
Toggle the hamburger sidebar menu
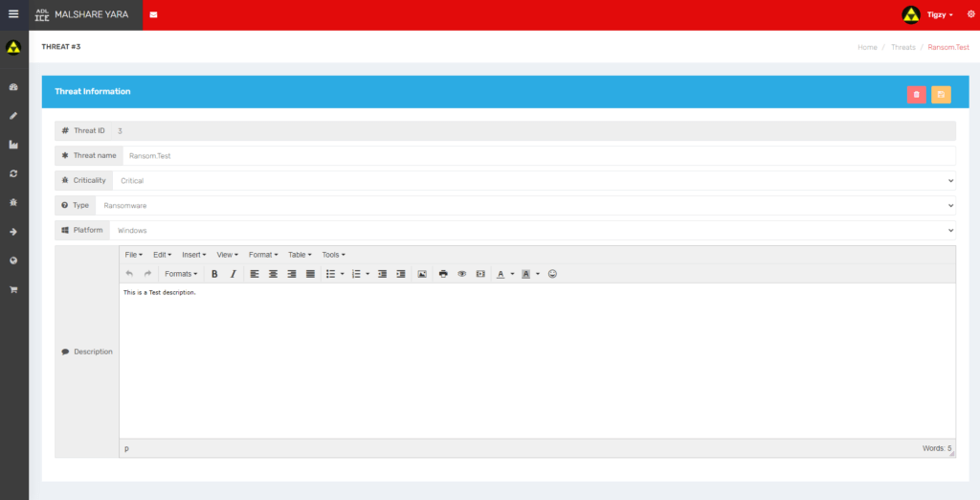pyautogui.click(x=13, y=14)
